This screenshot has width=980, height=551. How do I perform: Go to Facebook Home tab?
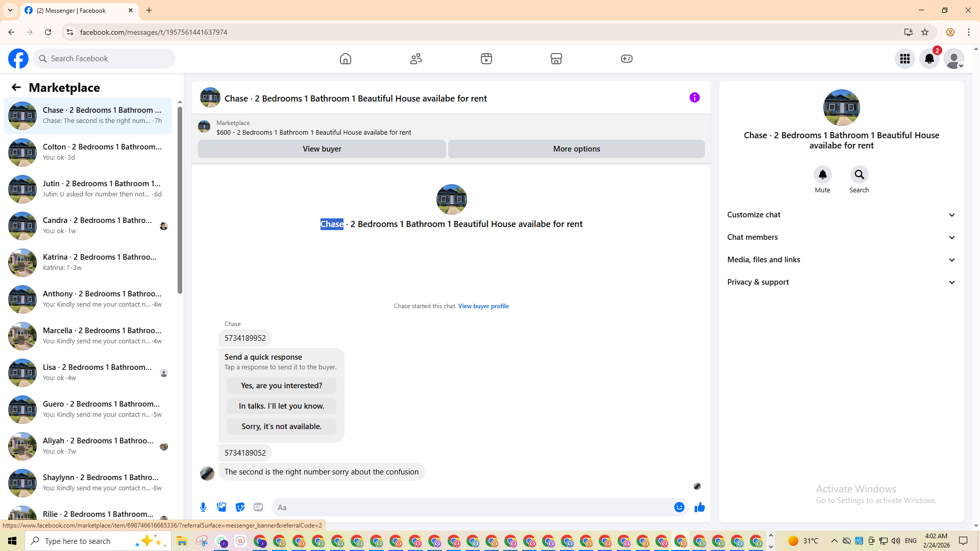point(346,59)
